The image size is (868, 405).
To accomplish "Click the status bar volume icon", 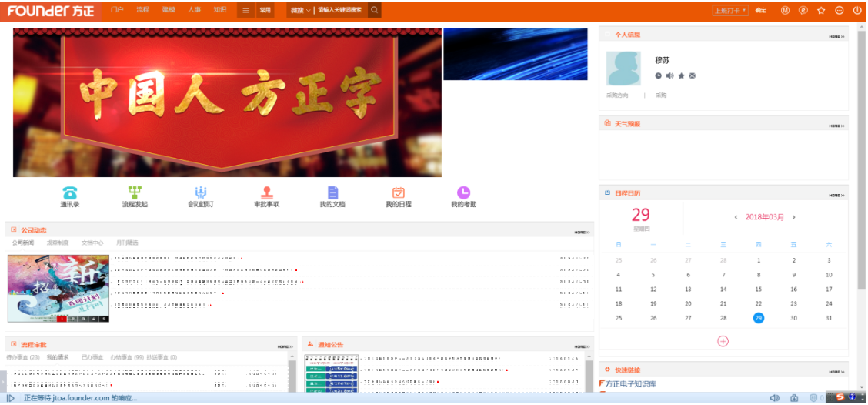I will point(775,398).
